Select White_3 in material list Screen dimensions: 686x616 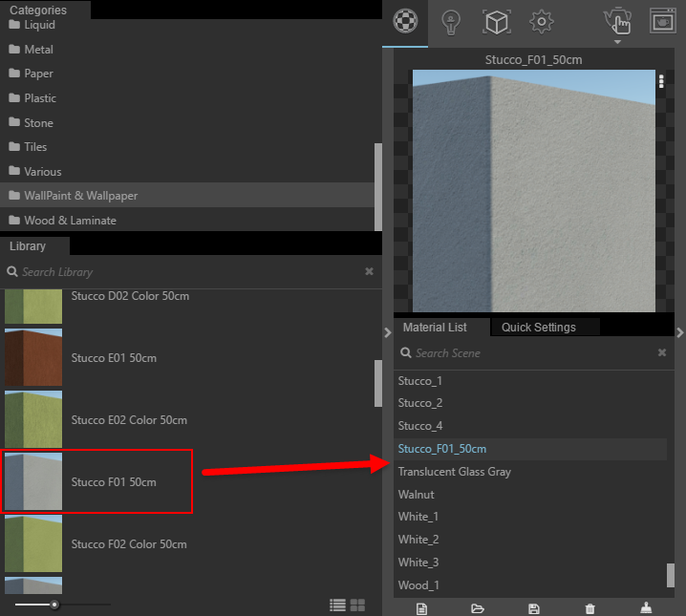pos(530,563)
